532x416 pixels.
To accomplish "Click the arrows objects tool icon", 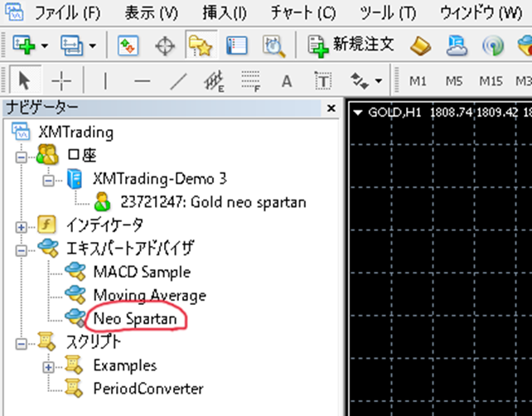I will pos(360,81).
